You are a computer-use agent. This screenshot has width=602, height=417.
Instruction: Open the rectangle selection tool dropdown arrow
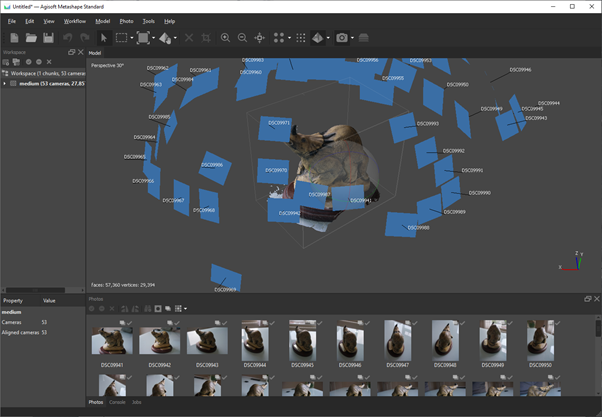(x=133, y=39)
